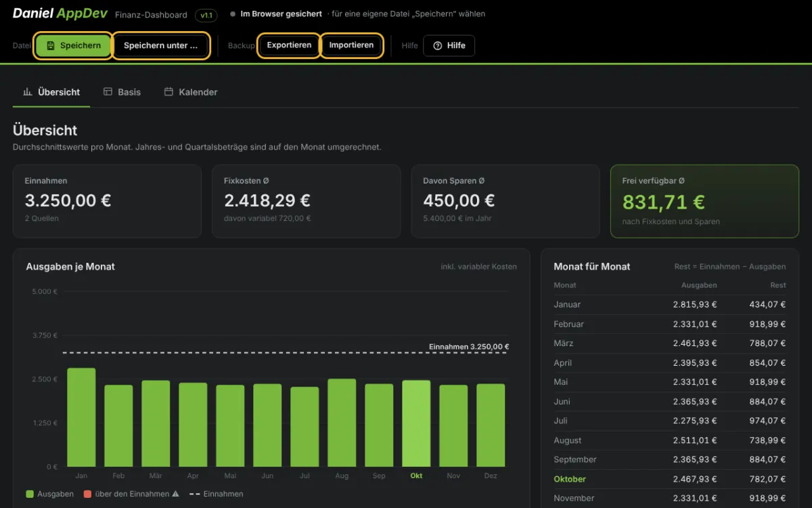This screenshot has width=812, height=508.
Task: Click the warning triangle icon in legend
Action: point(175,494)
